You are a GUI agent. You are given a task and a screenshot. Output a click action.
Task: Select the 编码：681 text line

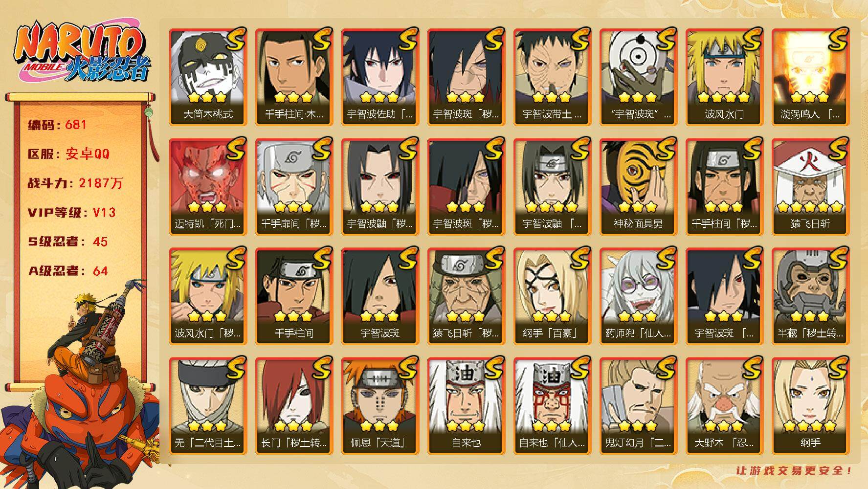[57, 125]
